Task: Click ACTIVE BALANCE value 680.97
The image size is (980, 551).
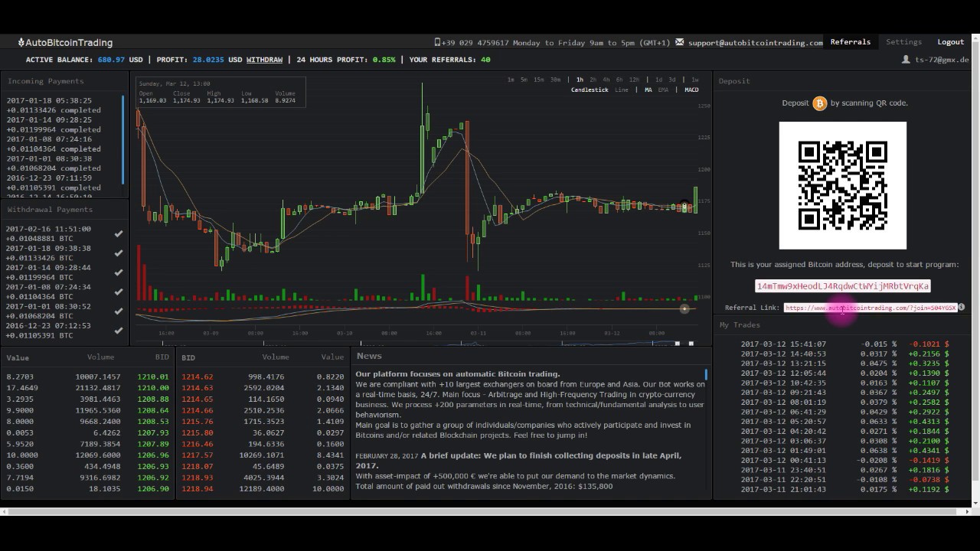Action: pos(111,60)
